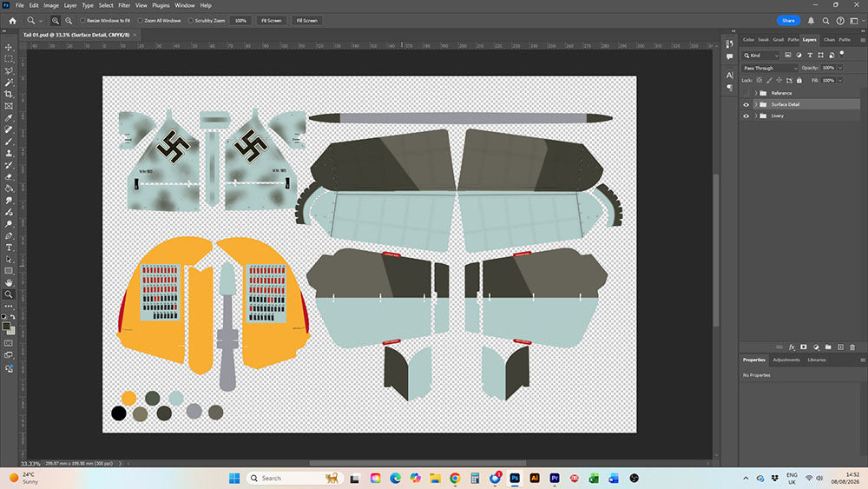Select the Clone Stamp tool
This screenshot has height=489, width=868.
(9, 153)
